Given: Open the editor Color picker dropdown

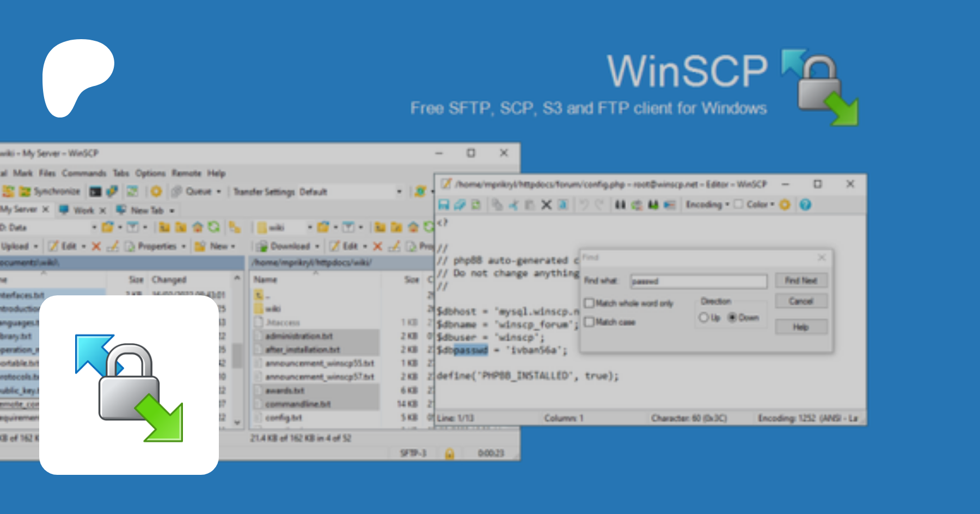Looking at the screenshot, I should click(x=760, y=205).
